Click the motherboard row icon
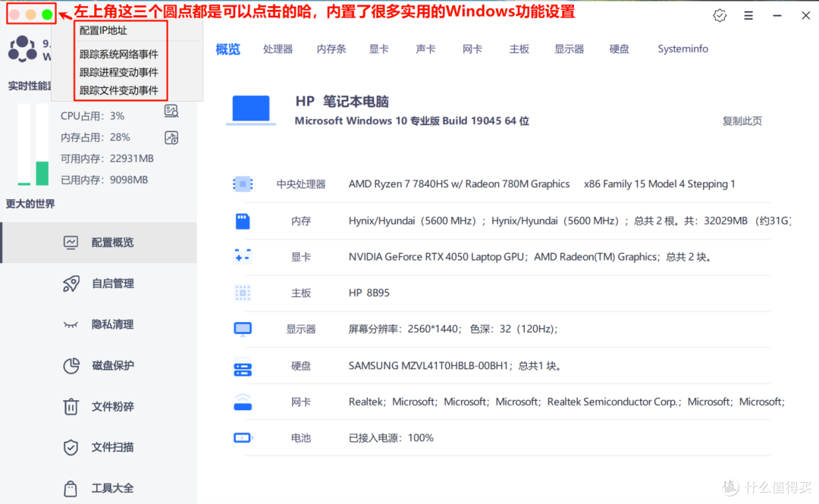Image resolution: width=819 pixels, height=504 pixels. tap(243, 293)
